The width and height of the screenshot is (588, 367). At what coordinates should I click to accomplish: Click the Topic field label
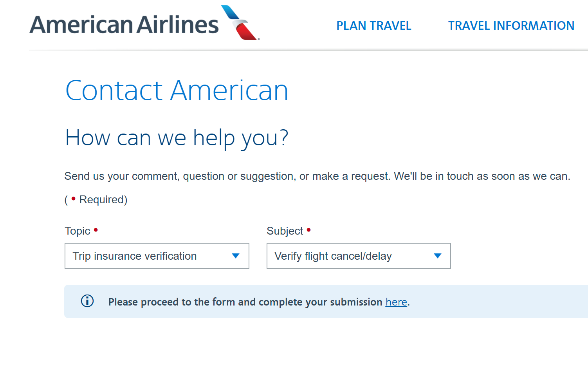(x=78, y=231)
